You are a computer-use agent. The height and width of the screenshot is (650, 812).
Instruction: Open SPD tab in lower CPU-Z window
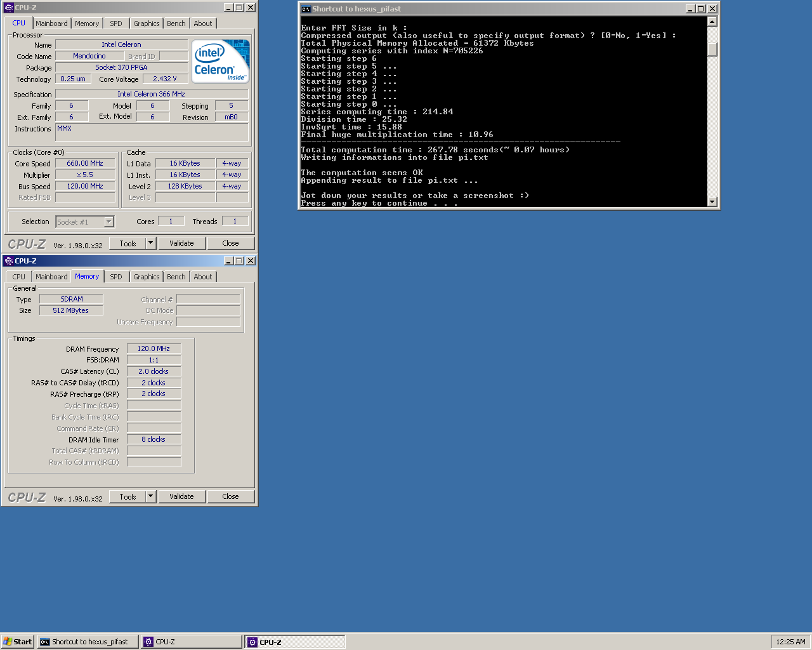[x=116, y=277]
